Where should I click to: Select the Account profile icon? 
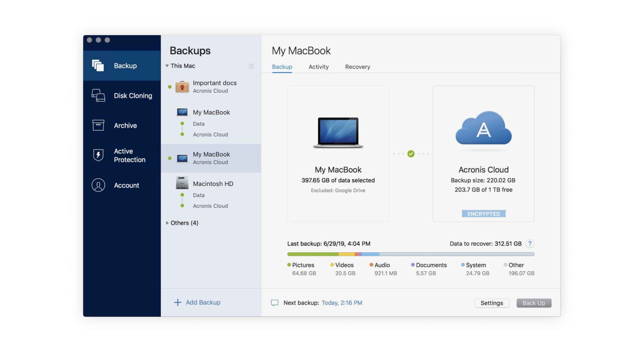[x=98, y=185]
